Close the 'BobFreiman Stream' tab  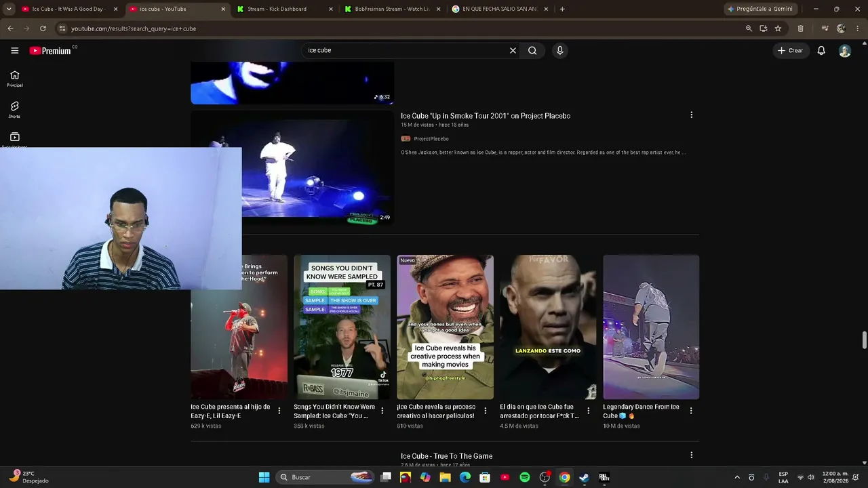point(439,9)
